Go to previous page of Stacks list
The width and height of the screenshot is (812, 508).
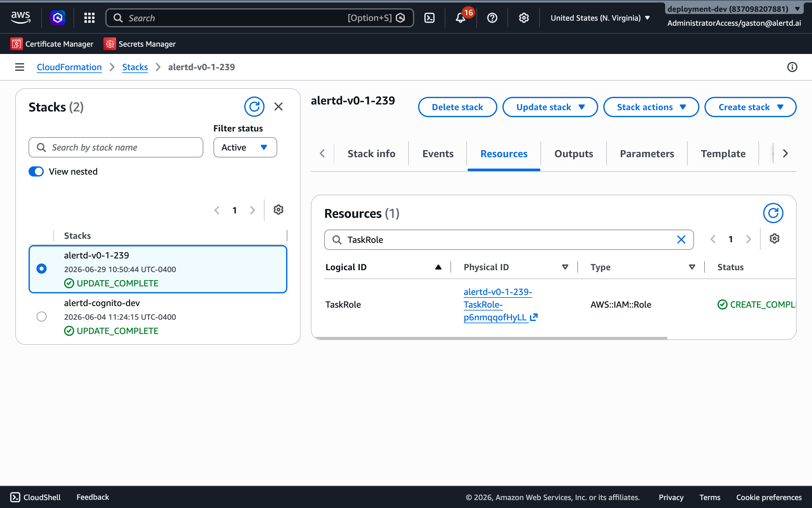(217, 210)
